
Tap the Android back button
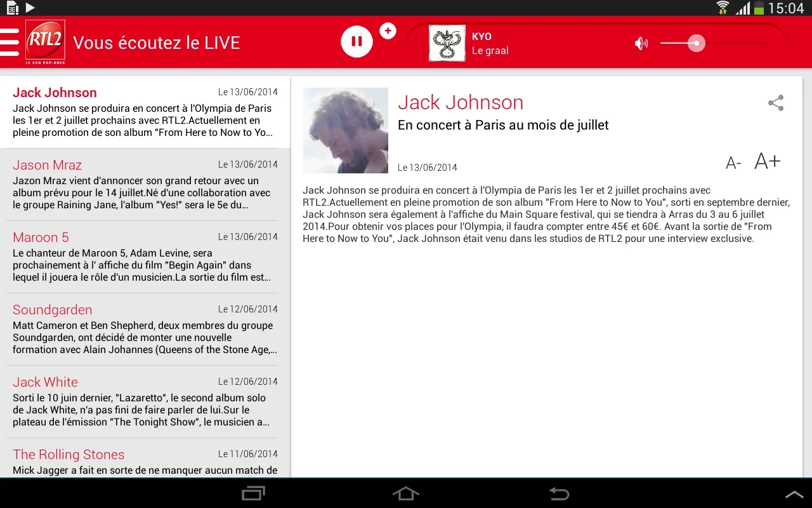point(559,493)
